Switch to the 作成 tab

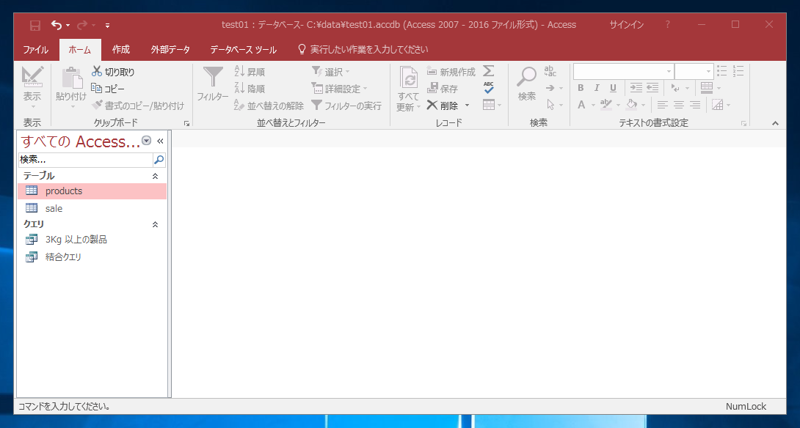(x=121, y=50)
